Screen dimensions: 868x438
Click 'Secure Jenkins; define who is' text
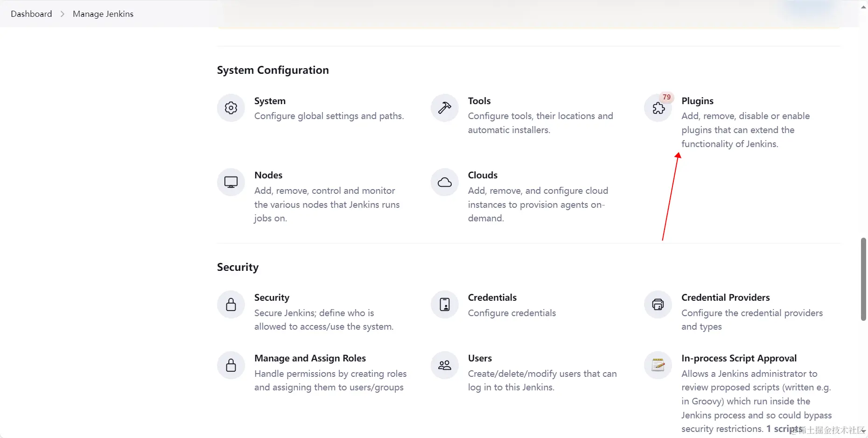point(314,313)
